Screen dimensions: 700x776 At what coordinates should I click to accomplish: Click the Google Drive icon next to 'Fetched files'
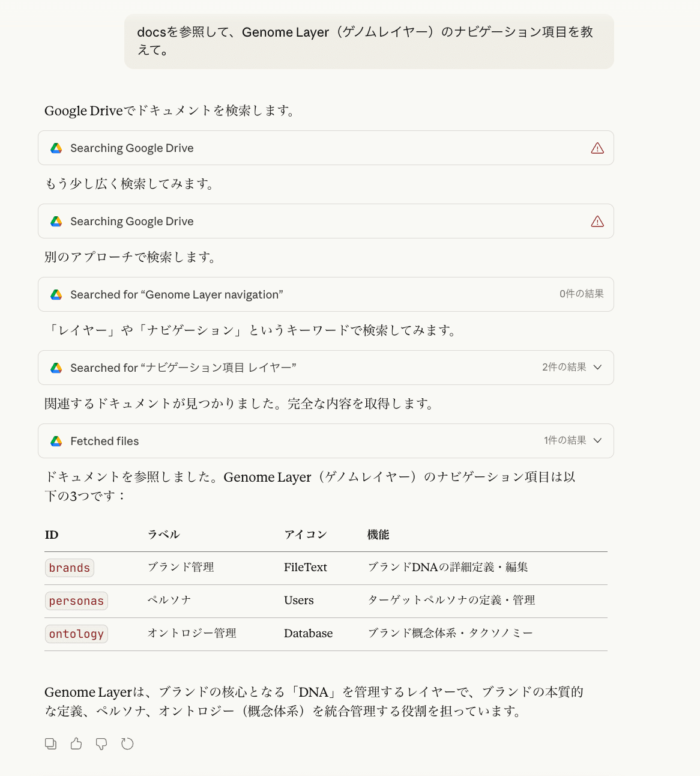(x=56, y=441)
